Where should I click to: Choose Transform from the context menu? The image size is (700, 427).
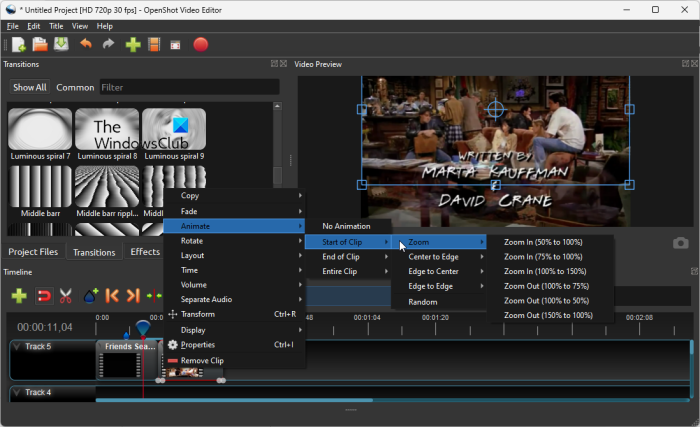[234, 314]
